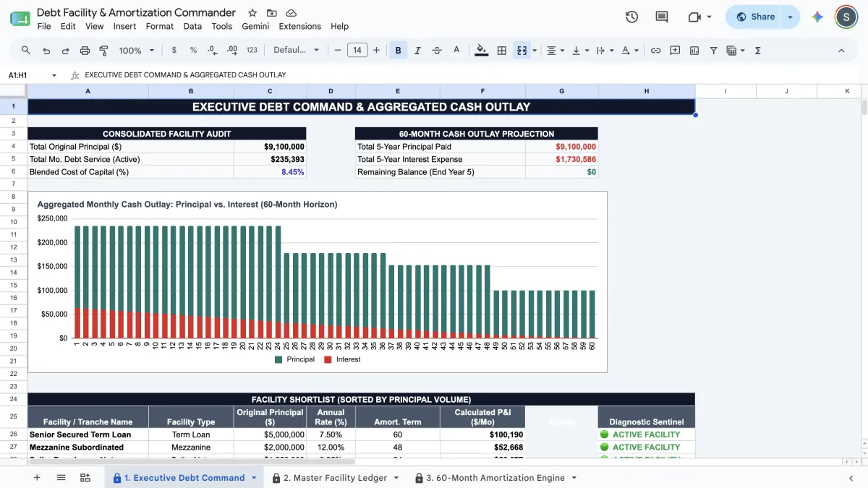Click the borders icon

click(x=501, y=51)
